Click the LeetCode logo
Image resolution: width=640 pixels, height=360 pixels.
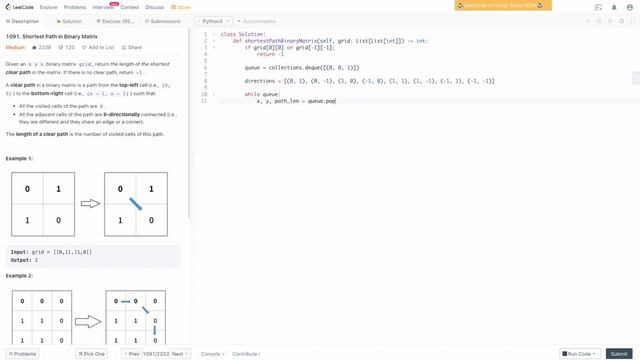[20, 7]
